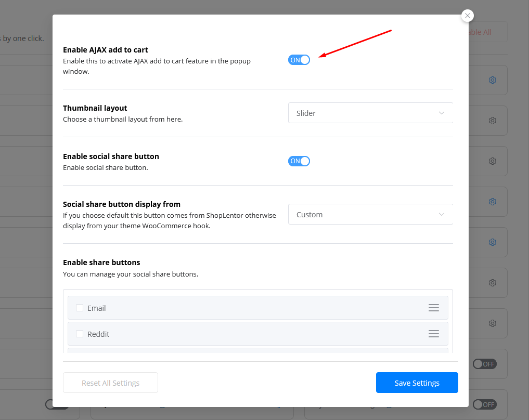
Task: Disable the AJAX add to cart toggle
Action: click(x=299, y=60)
